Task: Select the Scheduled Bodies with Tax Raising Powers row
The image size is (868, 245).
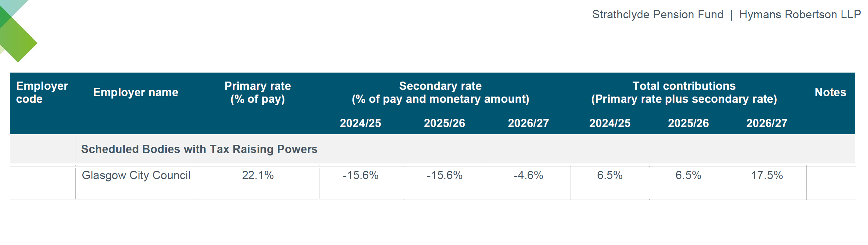Action: click(x=199, y=149)
